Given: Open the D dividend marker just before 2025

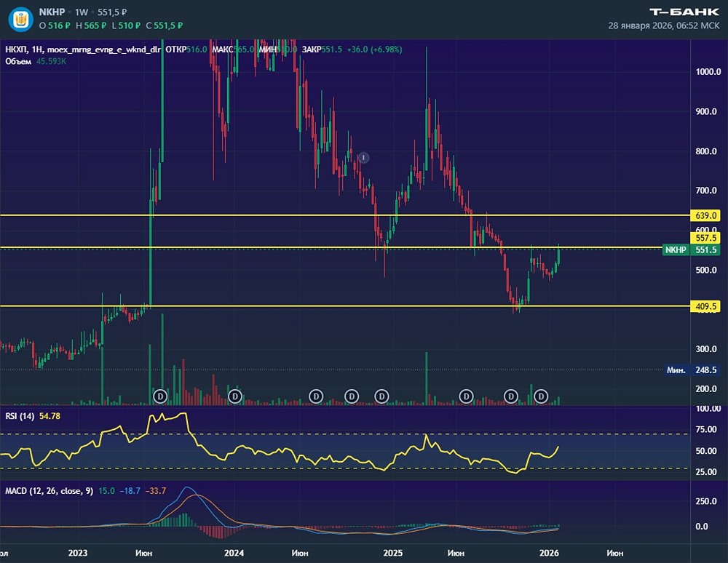Looking at the screenshot, I should pyautogui.click(x=381, y=396).
